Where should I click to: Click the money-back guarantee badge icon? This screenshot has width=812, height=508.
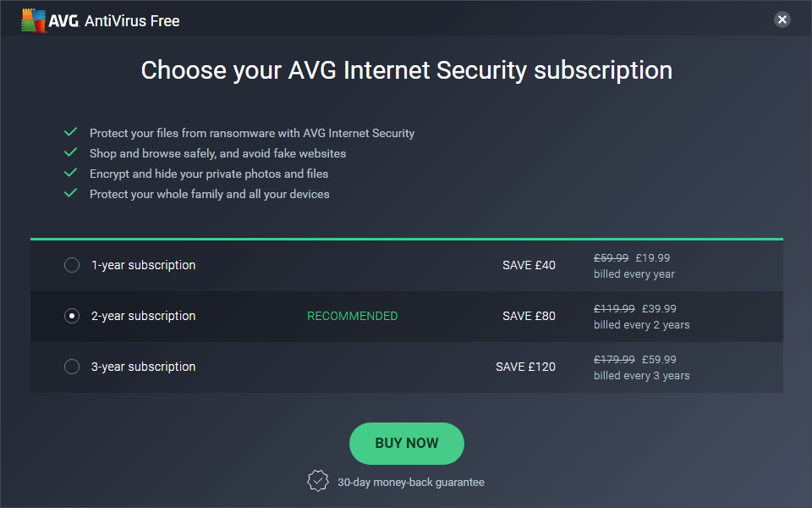point(317,481)
